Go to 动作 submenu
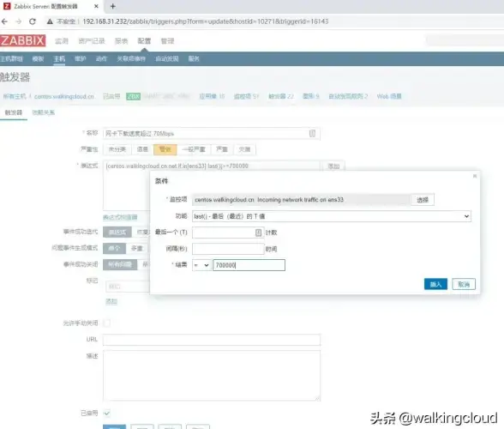Screen dimensions: 504x429 101,59
